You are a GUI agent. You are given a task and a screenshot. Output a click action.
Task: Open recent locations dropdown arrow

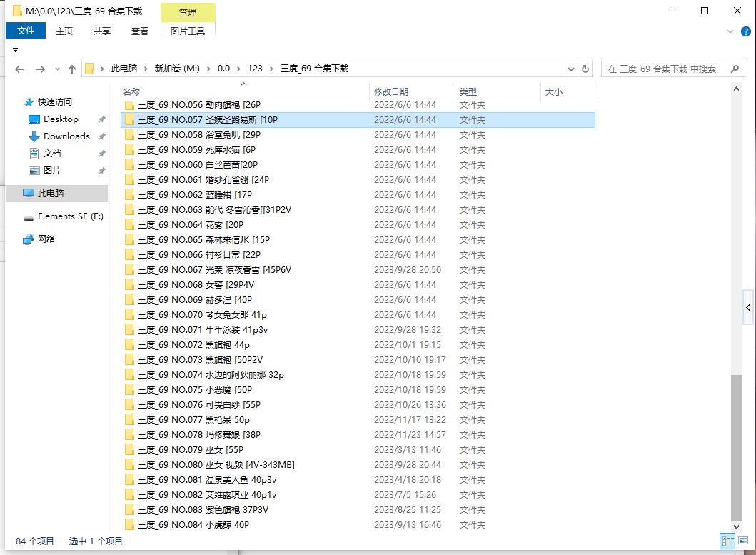(x=56, y=69)
